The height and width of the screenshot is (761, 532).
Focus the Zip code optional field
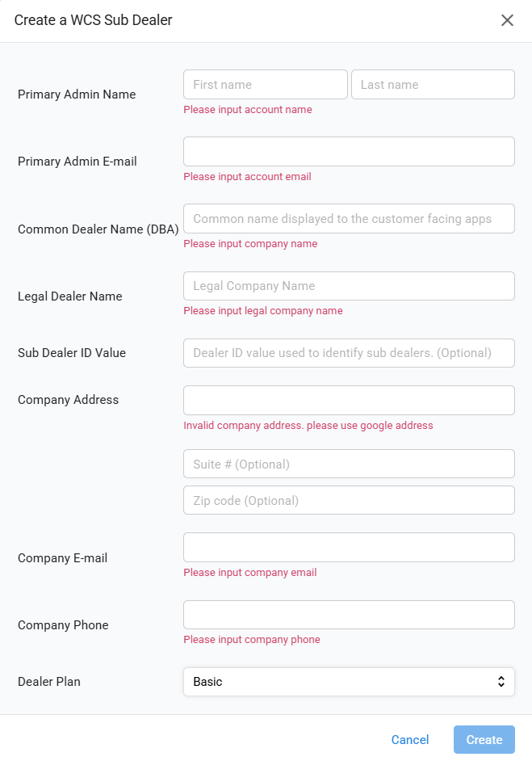(x=349, y=500)
